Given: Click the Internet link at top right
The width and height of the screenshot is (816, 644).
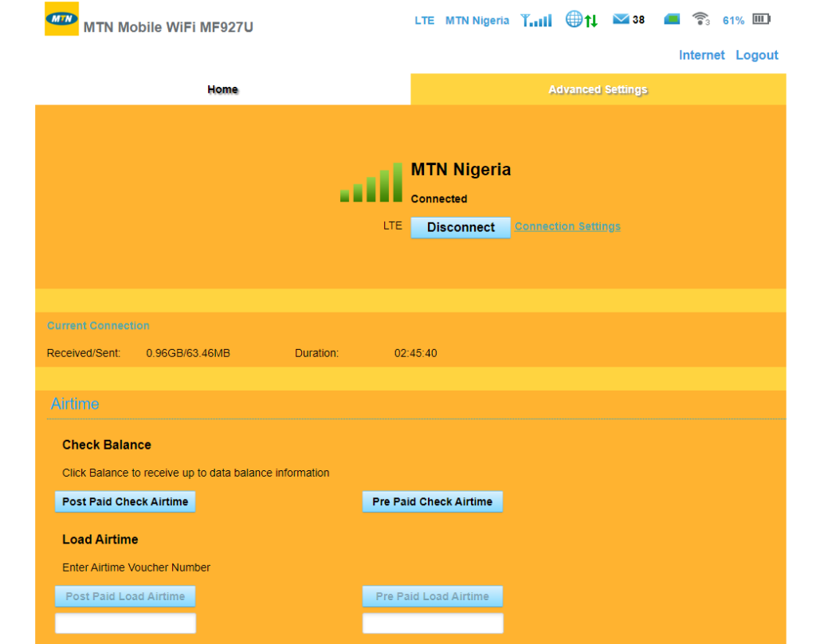Looking at the screenshot, I should (701, 55).
